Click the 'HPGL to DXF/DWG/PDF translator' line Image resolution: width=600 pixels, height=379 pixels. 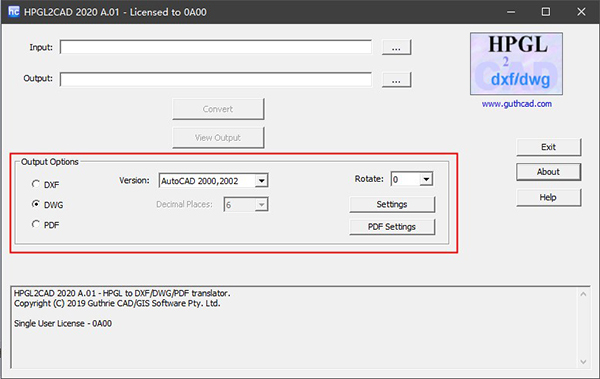(122, 293)
